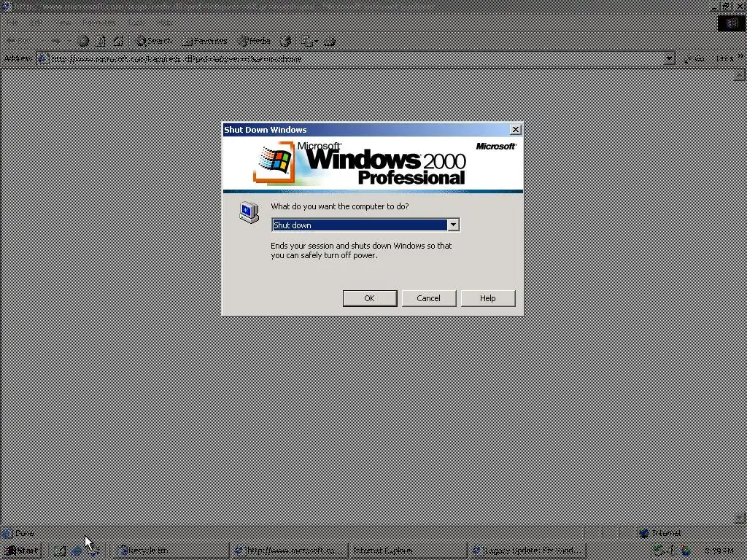Screen dimensions: 747x560
Task: Open Help for the shutdown dialog
Action: point(487,298)
